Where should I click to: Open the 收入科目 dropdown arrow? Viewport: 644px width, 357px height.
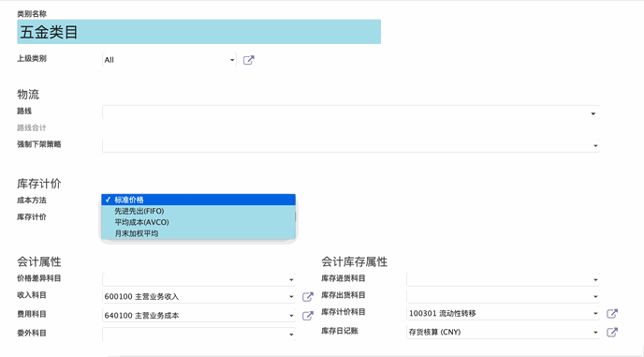tap(291, 296)
